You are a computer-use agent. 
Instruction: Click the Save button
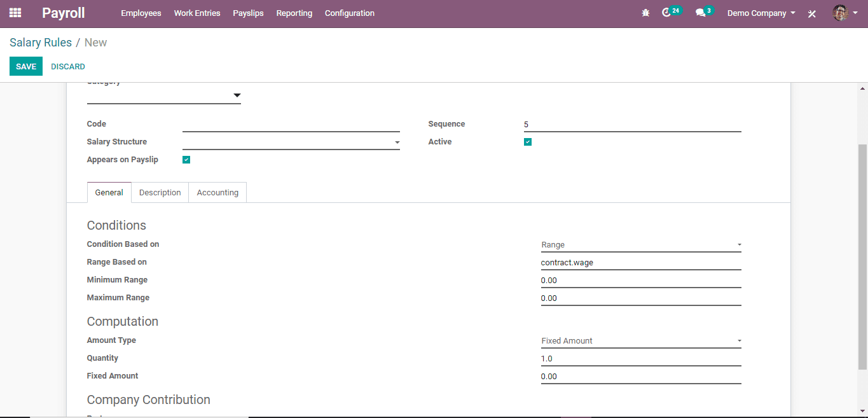pyautogui.click(x=26, y=67)
